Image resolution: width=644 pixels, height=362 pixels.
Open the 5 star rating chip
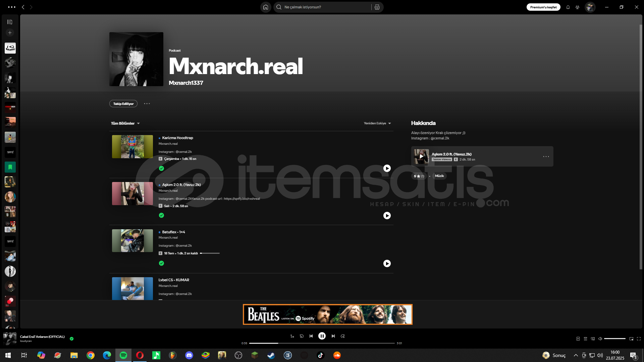click(x=419, y=176)
